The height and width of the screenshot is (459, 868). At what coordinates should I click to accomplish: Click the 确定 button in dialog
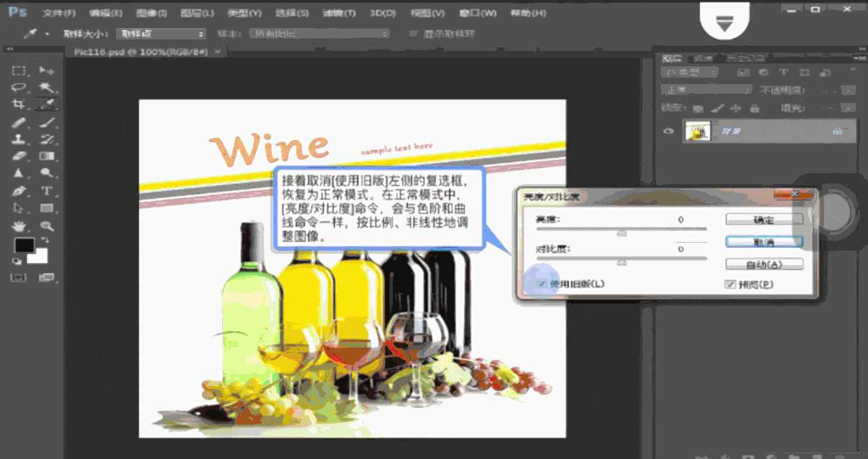pyautogui.click(x=764, y=219)
